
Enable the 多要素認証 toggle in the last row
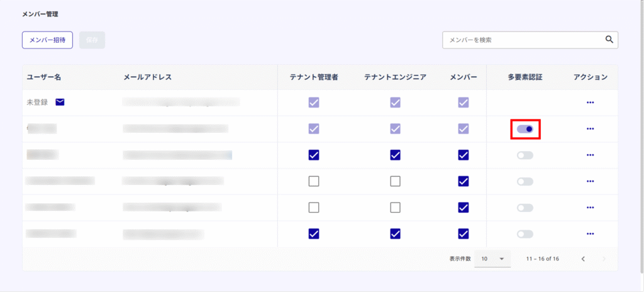(x=525, y=234)
